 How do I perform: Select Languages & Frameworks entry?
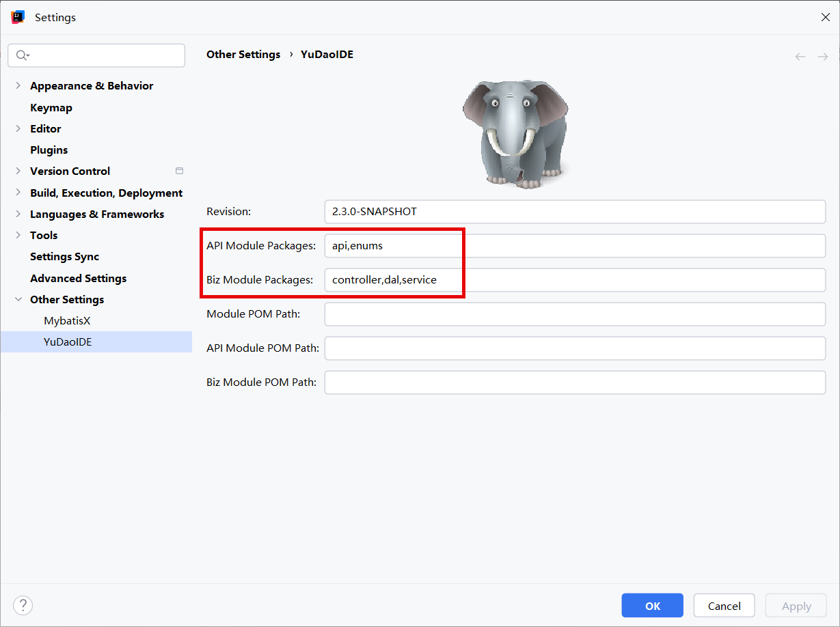click(x=97, y=214)
